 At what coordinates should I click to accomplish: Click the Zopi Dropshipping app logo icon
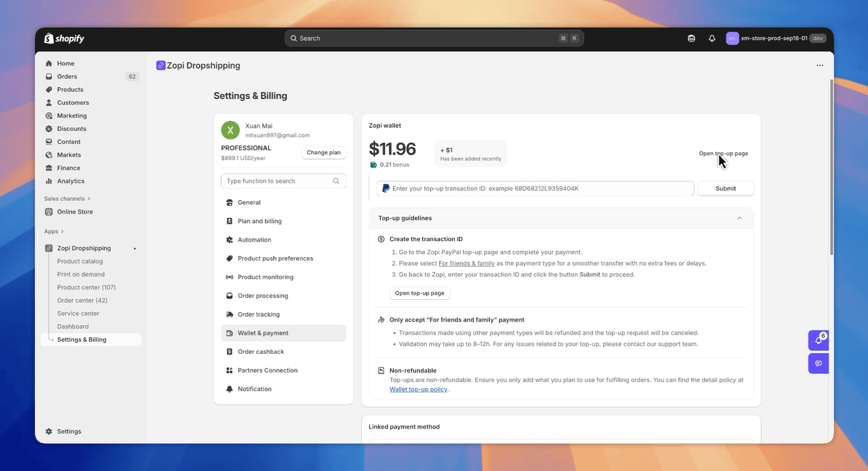161,65
